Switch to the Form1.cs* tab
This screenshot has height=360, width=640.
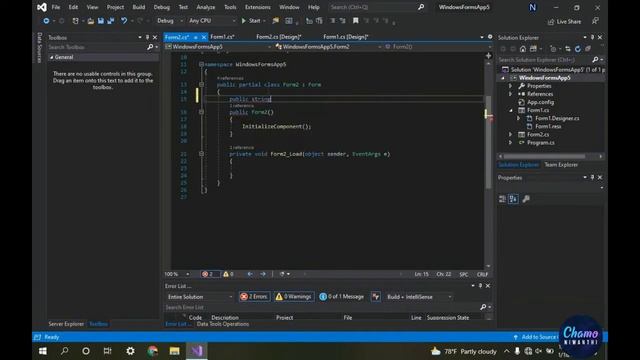tap(222, 37)
